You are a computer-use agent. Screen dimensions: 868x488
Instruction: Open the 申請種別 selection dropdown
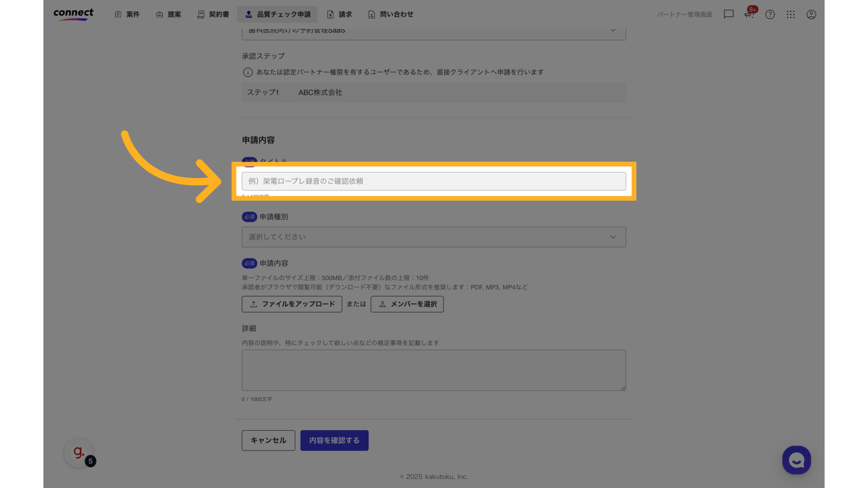point(434,237)
